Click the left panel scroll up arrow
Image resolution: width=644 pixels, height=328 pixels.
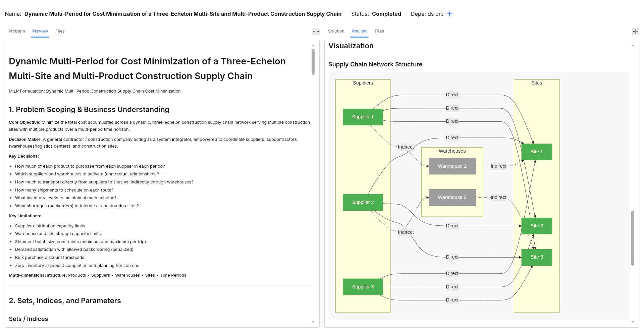tap(313, 45)
